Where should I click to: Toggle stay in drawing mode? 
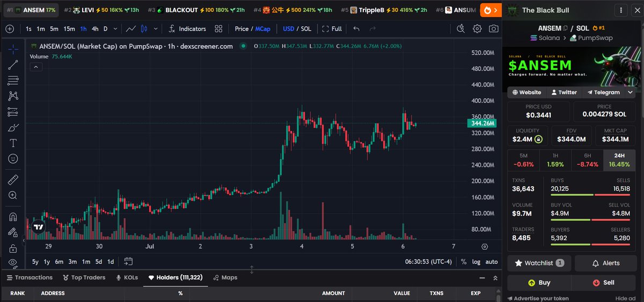[13, 233]
